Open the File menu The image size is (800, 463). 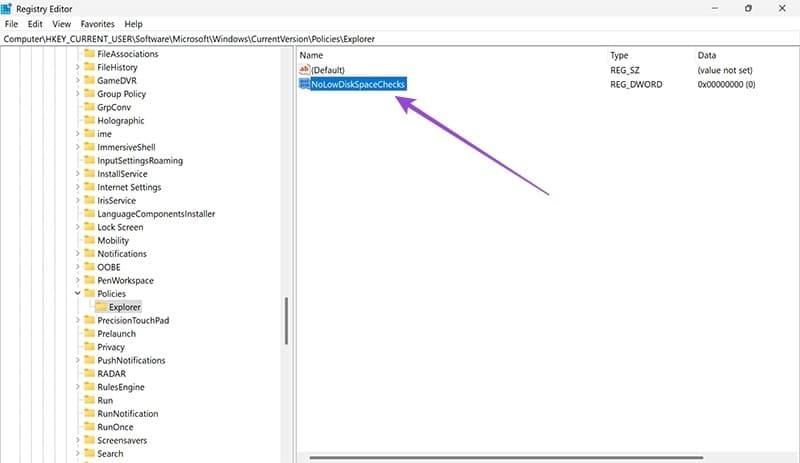tap(13, 23)
